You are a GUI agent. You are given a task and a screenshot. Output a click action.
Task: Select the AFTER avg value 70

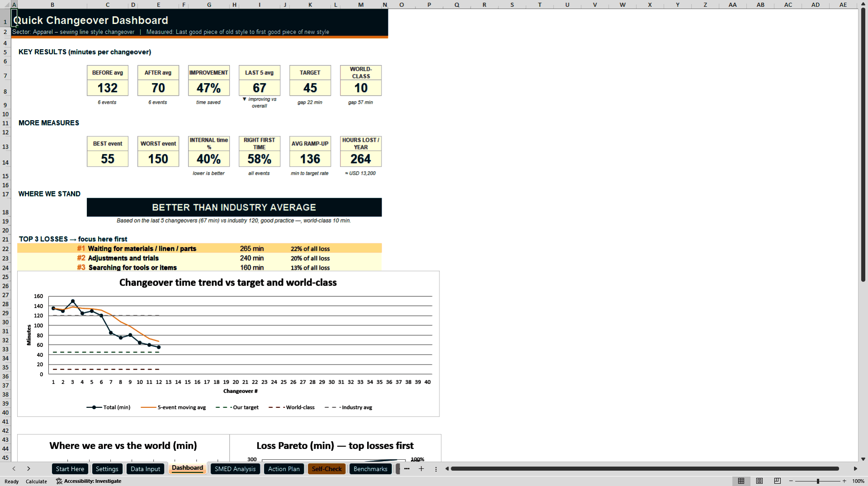[x=158, y=88]
